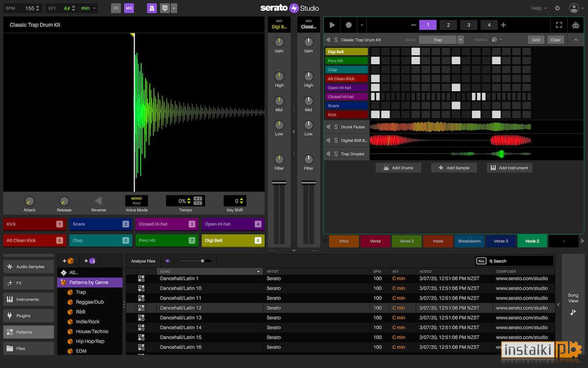Open the FX library section
This screenshot has height=368, width=588.
pos(29,283)
